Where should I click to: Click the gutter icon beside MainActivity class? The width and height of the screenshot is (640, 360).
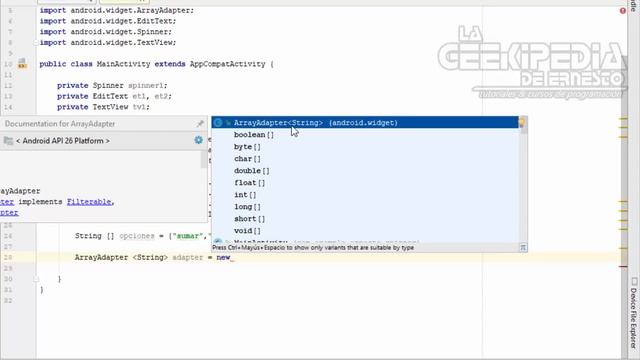click(x=22, y=63)
